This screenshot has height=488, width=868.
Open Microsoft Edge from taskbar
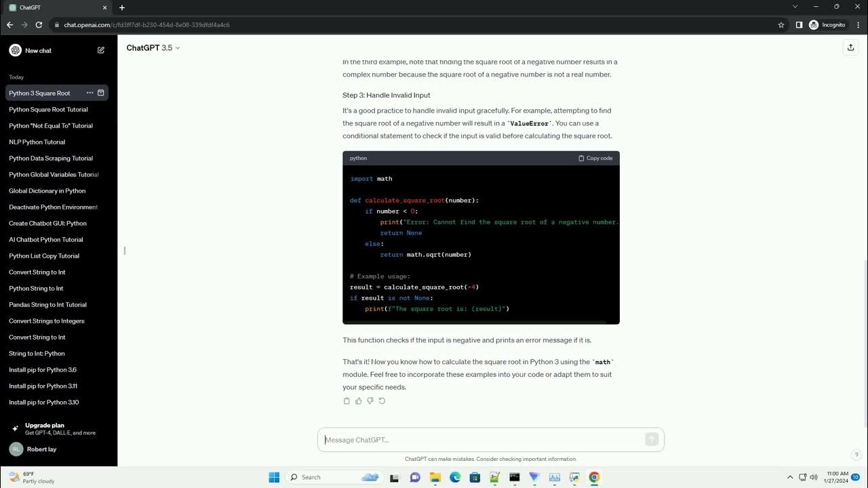[455, 477]
